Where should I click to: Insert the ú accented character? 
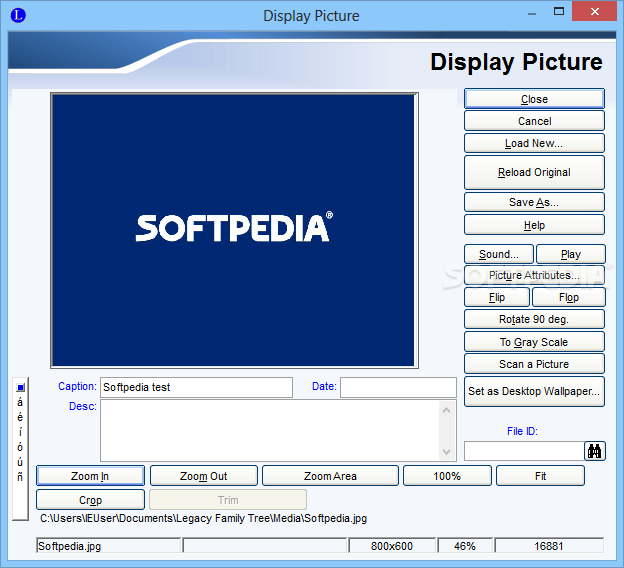coord(20,462)
